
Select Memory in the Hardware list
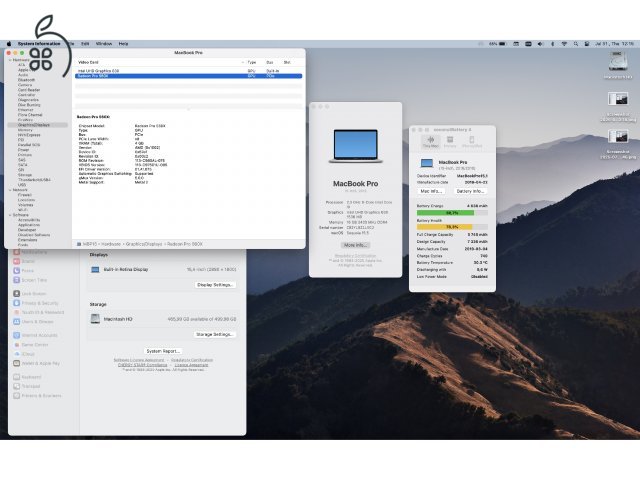pyautogui.click(x=25, y=130)
